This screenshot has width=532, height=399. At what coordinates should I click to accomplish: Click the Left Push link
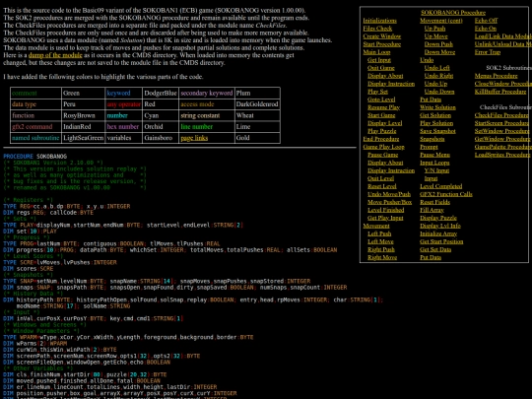[379, 233]
